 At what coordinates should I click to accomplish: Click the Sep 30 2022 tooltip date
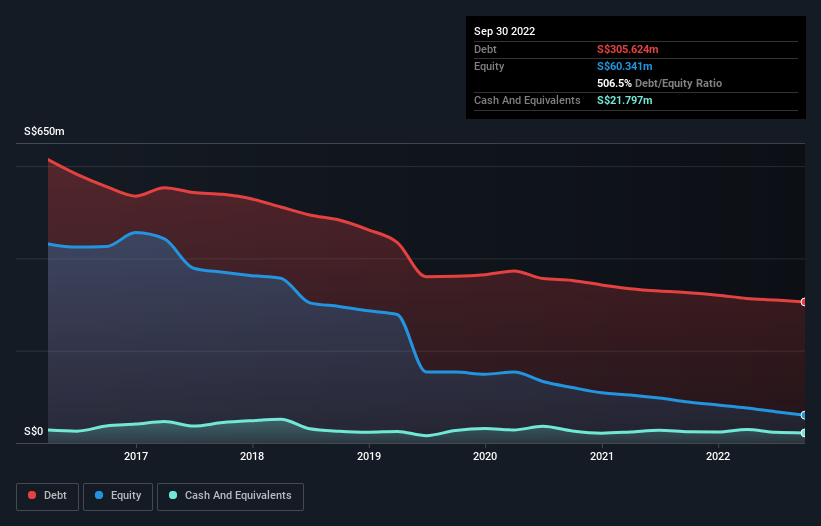point(504,31)
